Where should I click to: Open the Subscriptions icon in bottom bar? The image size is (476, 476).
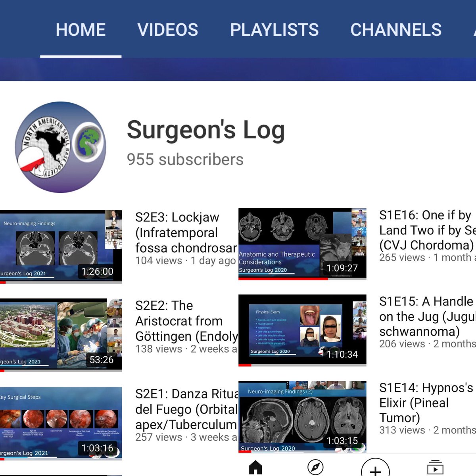[x=435, y=467]
